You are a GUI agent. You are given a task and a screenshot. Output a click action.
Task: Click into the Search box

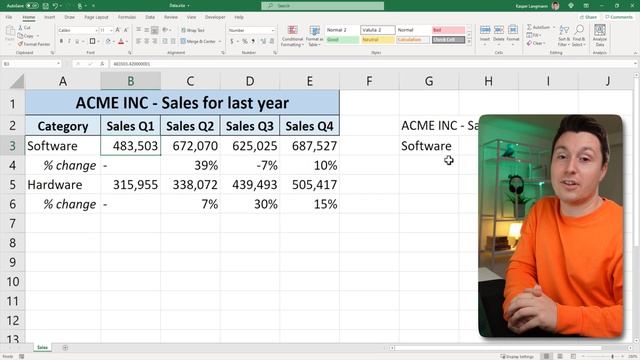pos(322,6)
